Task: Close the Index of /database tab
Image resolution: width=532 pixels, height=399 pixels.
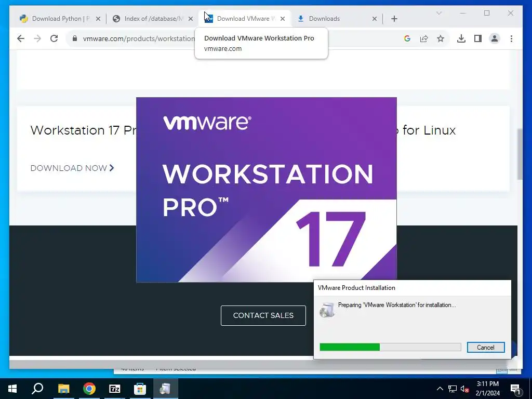Action: 191,19
